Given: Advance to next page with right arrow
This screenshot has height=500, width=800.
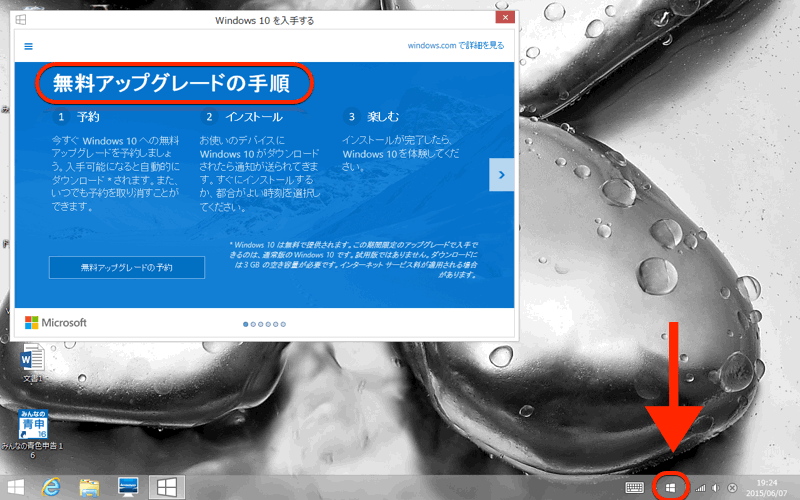Looking at the screenshot, I should coord(501,175).
